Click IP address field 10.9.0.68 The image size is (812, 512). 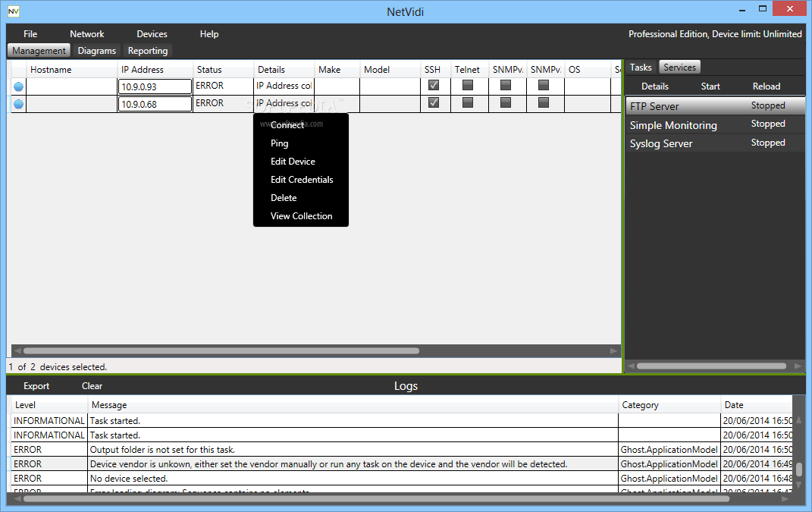(155, 104)
